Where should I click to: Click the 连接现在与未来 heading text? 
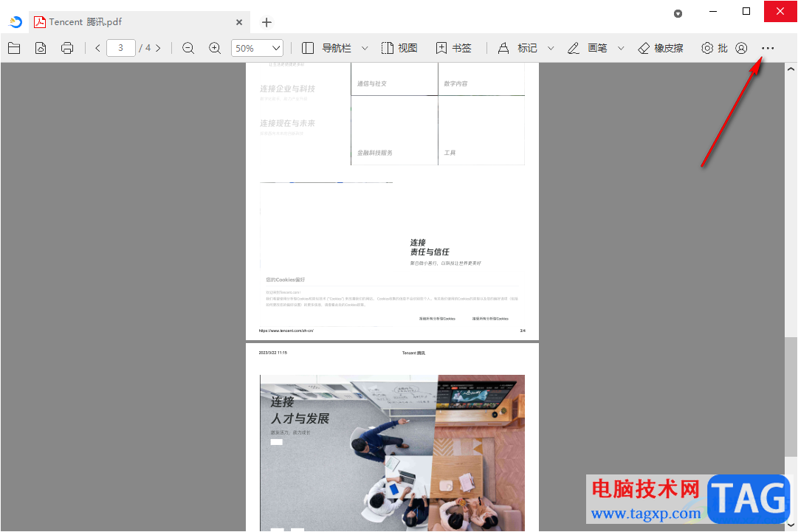pos(288,123)
